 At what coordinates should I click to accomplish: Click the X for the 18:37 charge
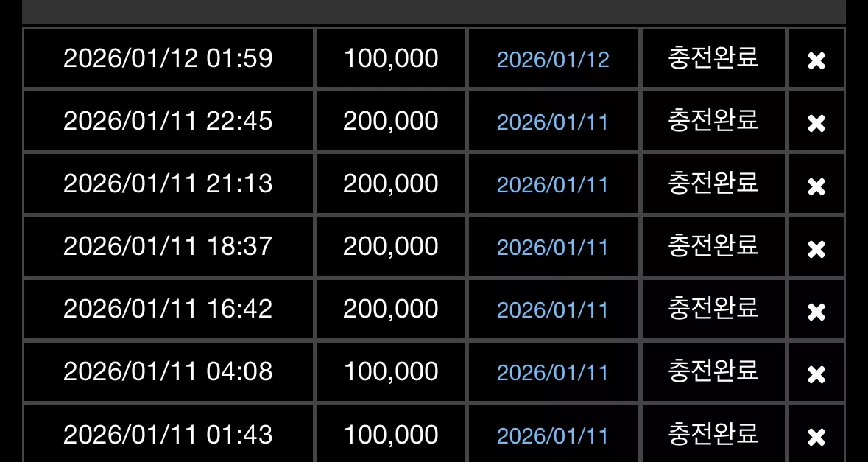[x=816, y=249]
